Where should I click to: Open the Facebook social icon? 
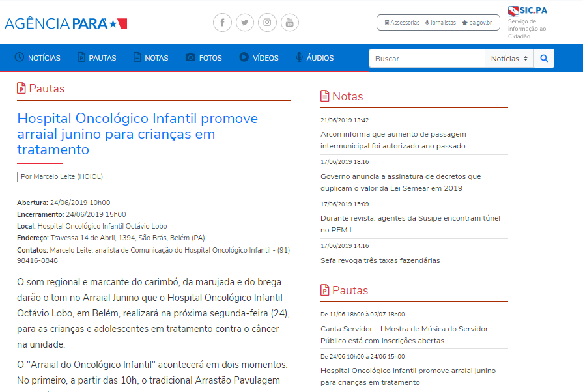[x=222, y=23]
